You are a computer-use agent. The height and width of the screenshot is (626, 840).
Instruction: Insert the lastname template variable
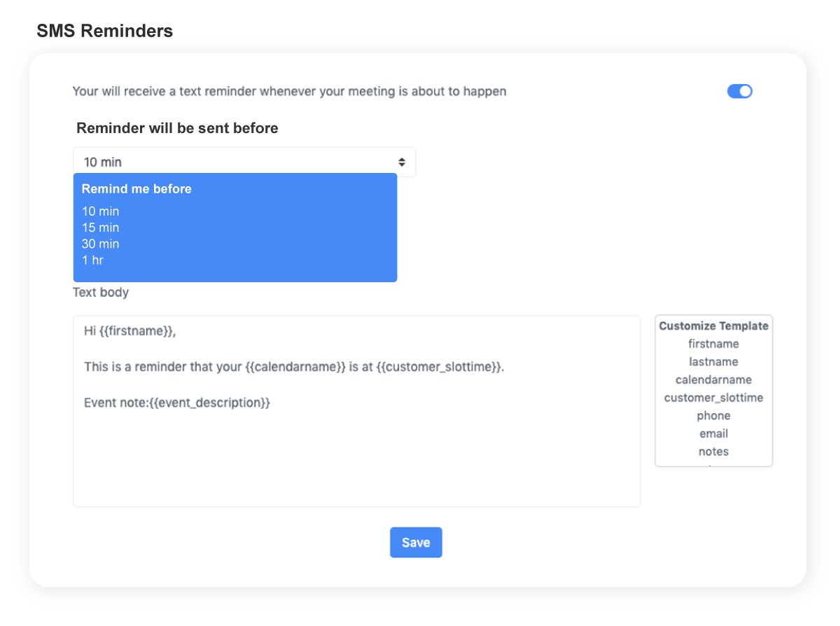(713, 361)
